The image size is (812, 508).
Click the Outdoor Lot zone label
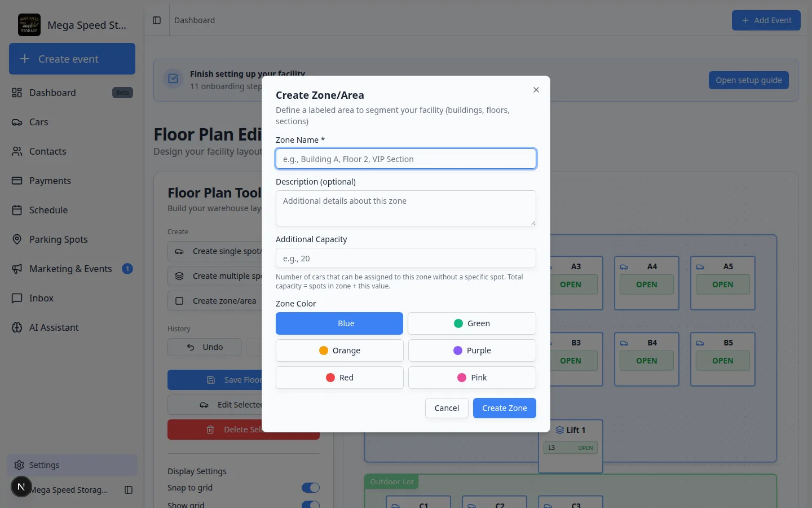pyautogui.click(x=392, y=481)
